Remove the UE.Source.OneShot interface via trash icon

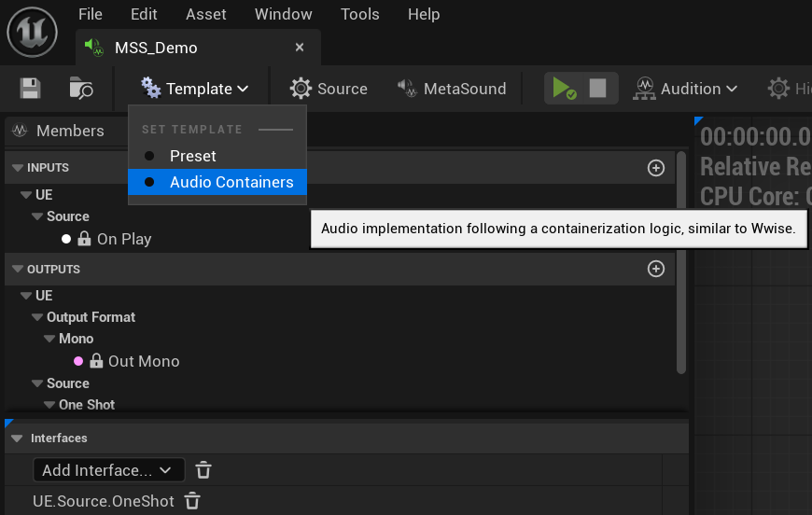click(x=192, y=500)
